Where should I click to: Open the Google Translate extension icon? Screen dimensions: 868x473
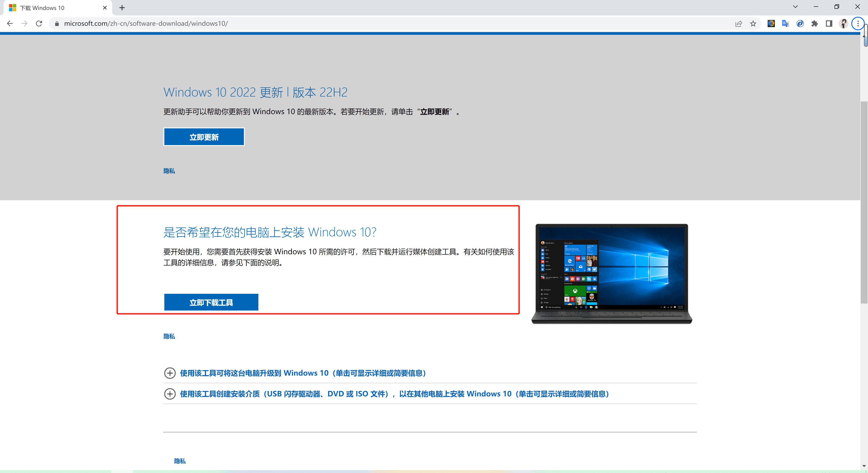click(785, 23)
